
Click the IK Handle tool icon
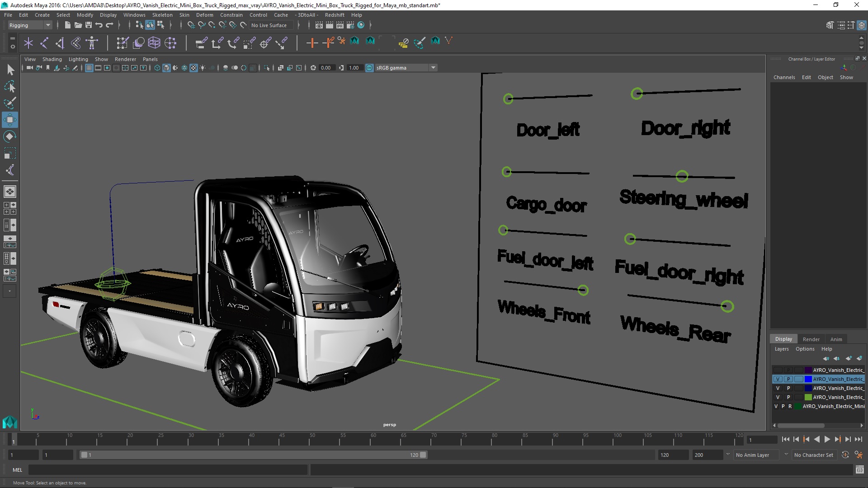[60, 43]
